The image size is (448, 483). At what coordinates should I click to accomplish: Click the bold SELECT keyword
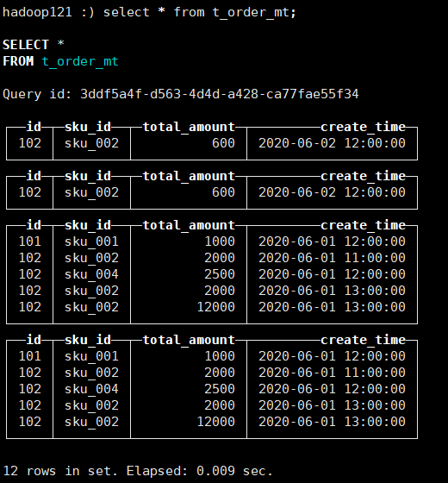26,45
